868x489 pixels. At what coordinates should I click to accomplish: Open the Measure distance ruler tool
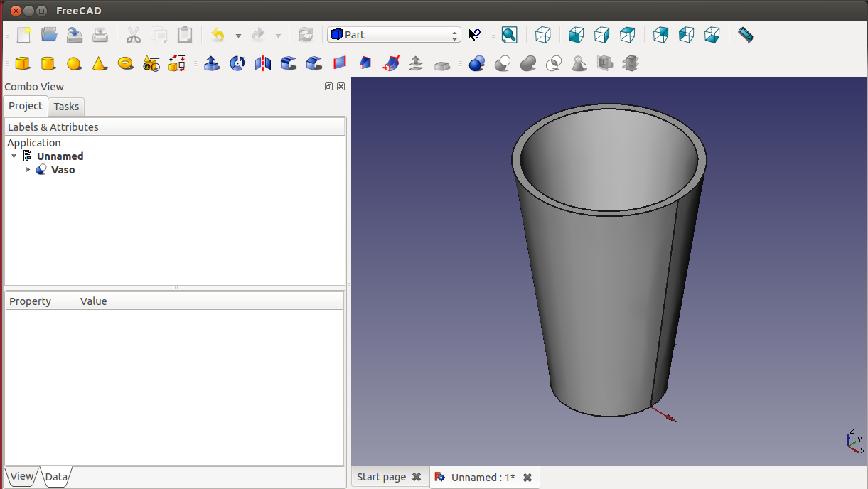[x=745, y=35]
